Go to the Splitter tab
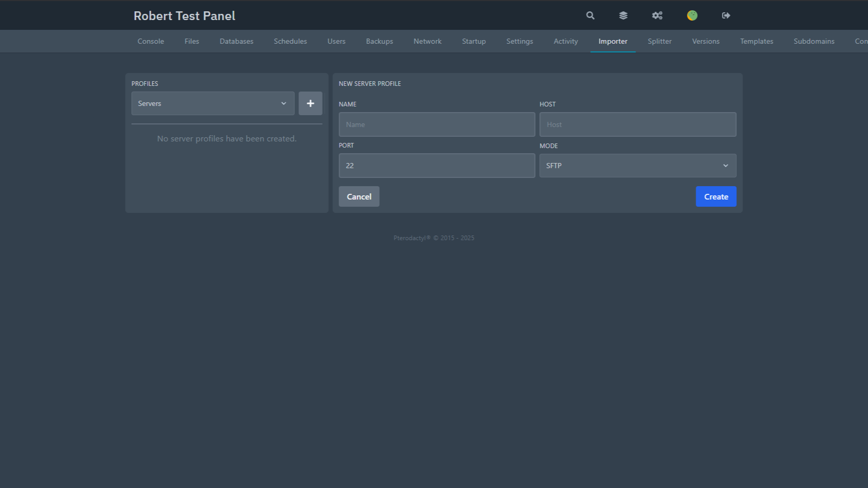 point(659,41)
